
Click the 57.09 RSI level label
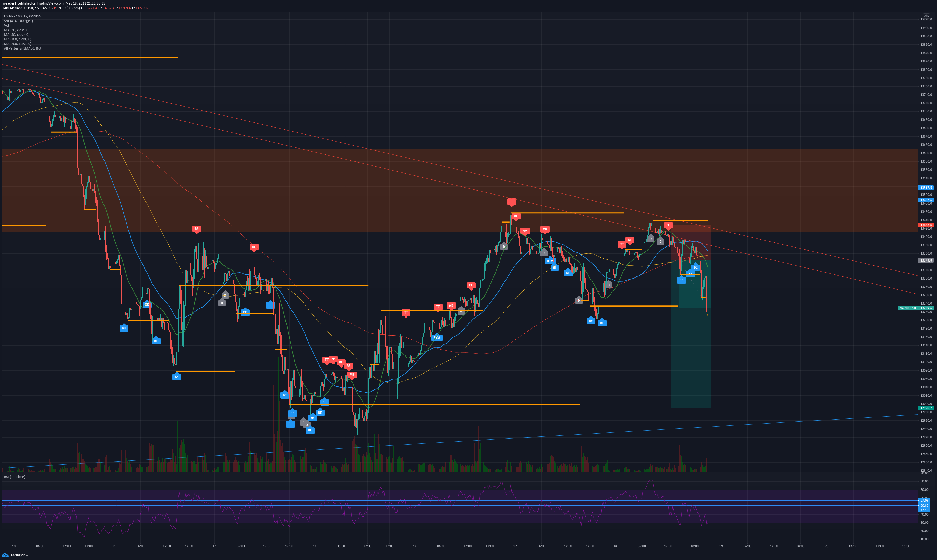925,500
